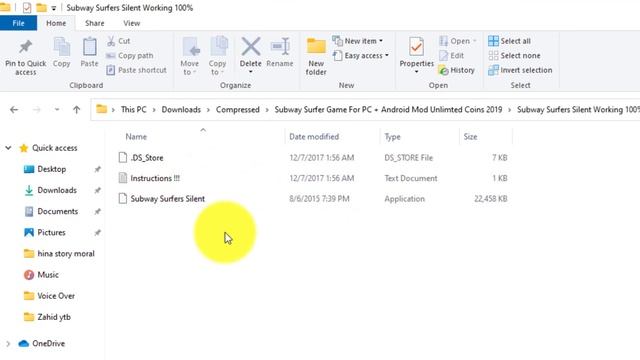The height and width of the screenshot is (360, 640).
Task: Click the Delete X icon
Action: click(251, 47)
